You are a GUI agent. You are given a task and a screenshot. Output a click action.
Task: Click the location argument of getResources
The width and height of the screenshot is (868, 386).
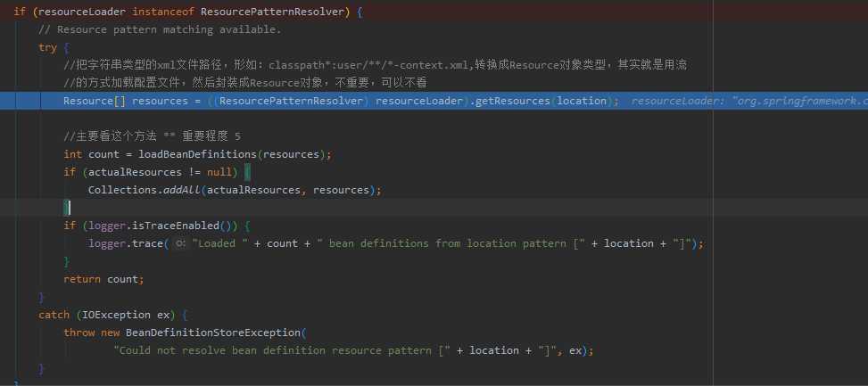pyautogui.click(x=582, y=101)
